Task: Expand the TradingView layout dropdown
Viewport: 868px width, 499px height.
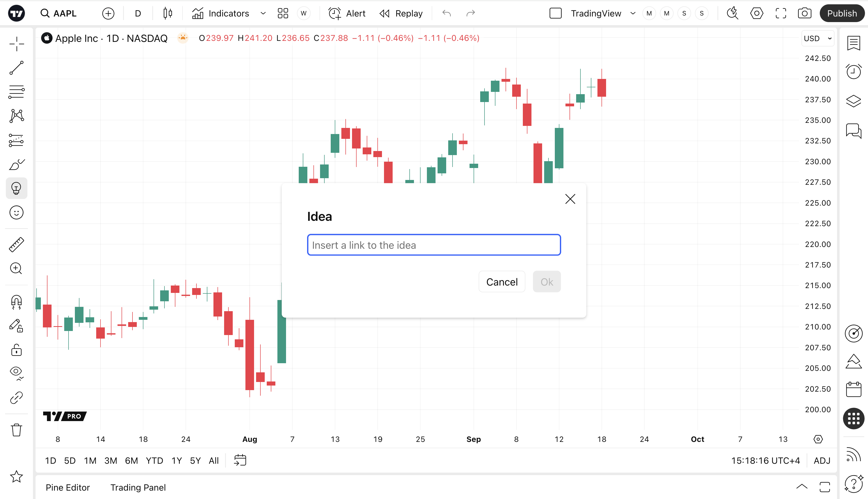Action: (633, 13)
